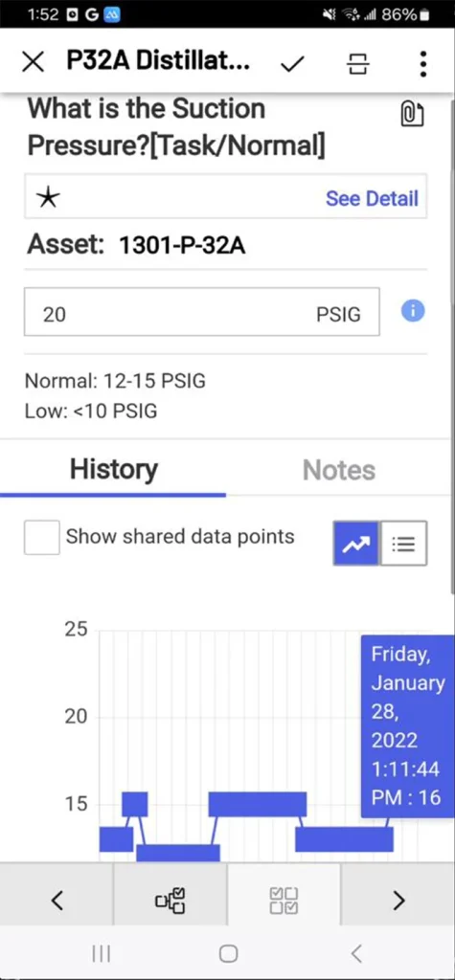Tap the blue info icon beside PSIG
455x980 pixels.
coord(413,311)
